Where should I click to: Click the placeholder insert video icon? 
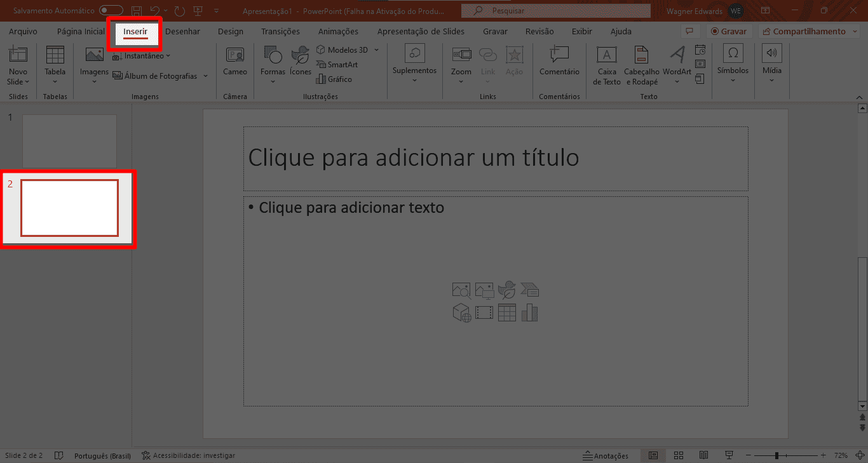[x=484, y=313]
